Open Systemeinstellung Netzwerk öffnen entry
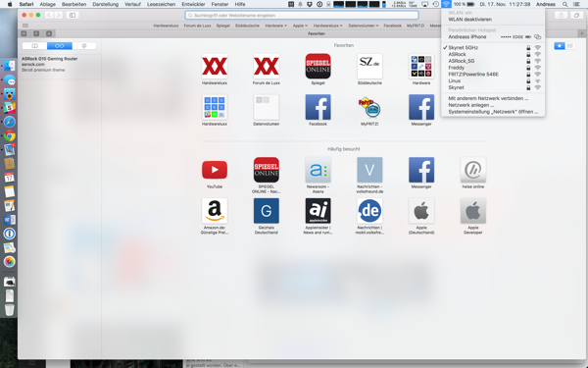This screenshot has height=368, width=588. (x=493, y=112)
